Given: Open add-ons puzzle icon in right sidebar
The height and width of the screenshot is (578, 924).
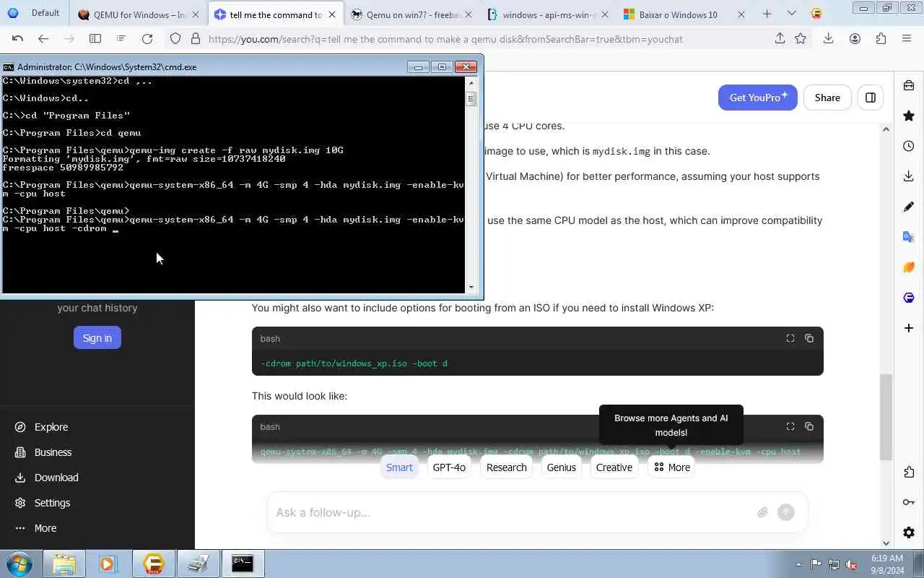Looking at the screenshot, I should pyautogui.click(x=909, y=473).
